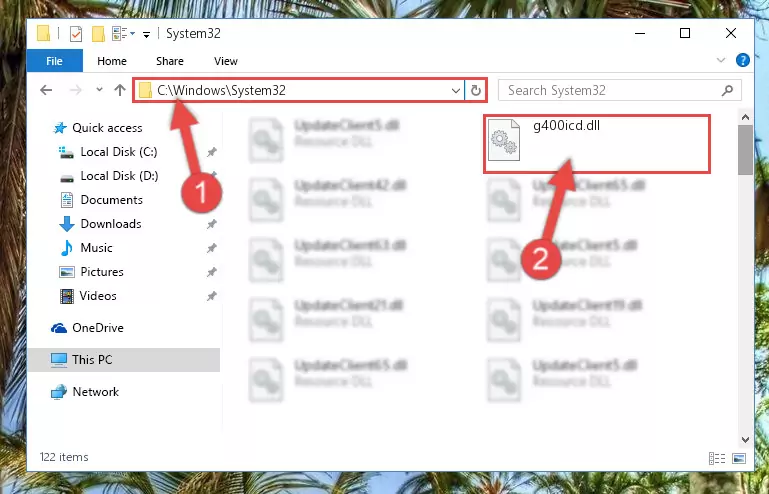Image resolution: width=769 pixels, height=494 pixels.
Task: Open the Share ribbon tab
Action: [170, 61]
